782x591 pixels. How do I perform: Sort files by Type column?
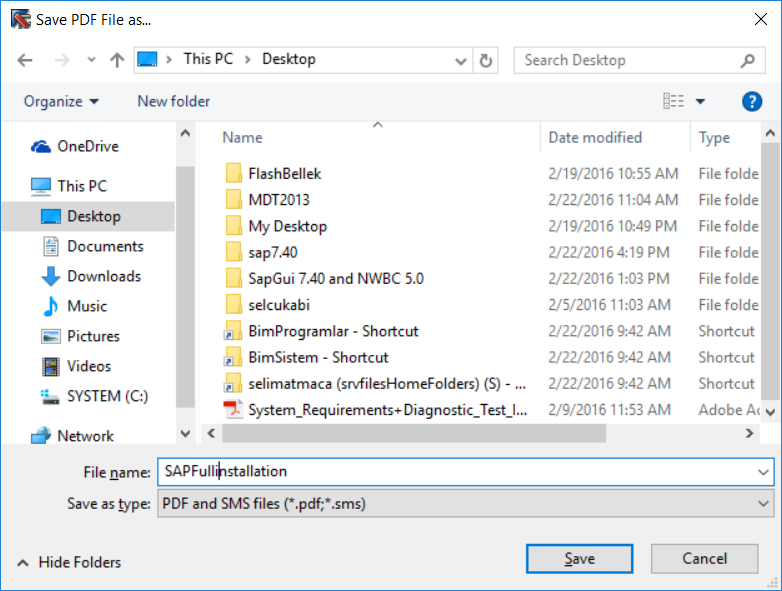pyautogui.click(x=714, y=137)
